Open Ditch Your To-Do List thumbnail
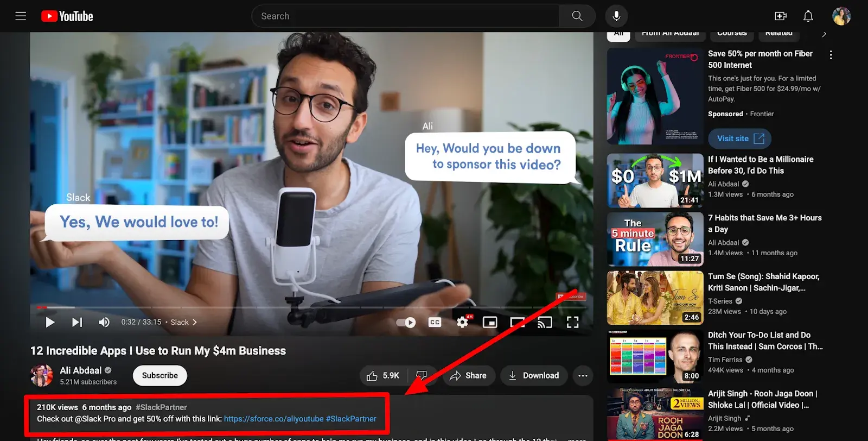The height and width of the screenshot is (441, 868). point(655,356)
